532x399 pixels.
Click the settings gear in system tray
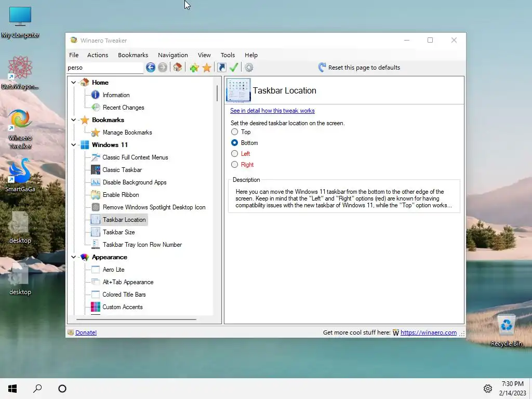487,389
